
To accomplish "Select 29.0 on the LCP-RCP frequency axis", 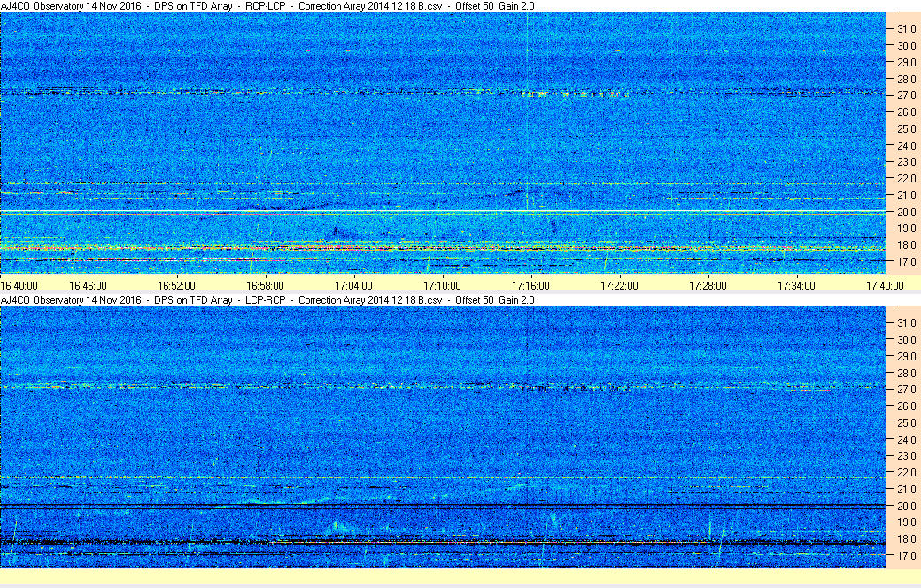I will point(906,356).
